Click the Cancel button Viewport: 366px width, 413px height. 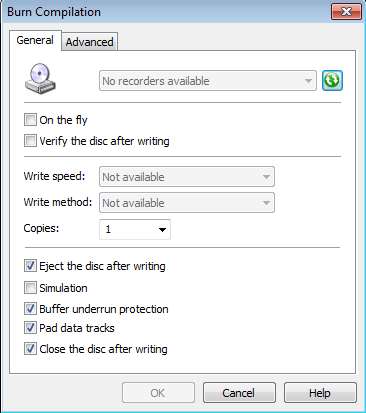coord(239,393)
